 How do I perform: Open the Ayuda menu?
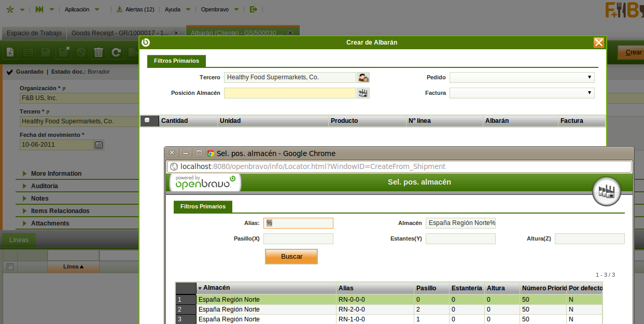(173, 9)
